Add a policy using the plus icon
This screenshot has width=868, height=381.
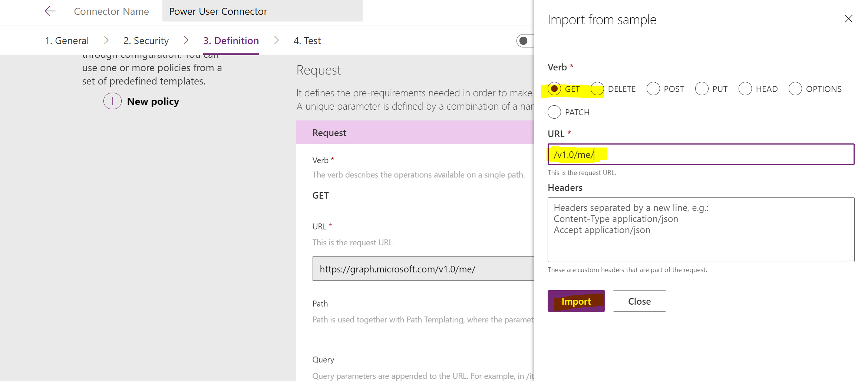(x=112, y=101)
